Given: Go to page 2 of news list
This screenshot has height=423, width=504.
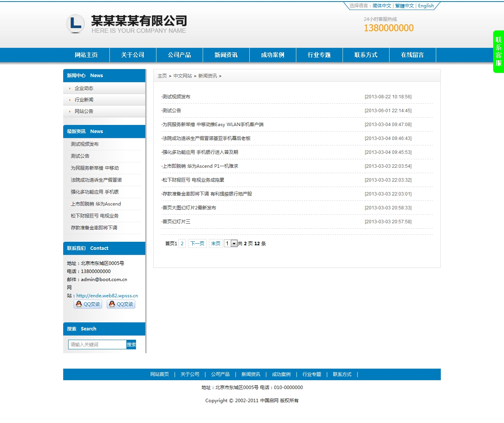Looking at the screenshot, I should tap(182, 244).
